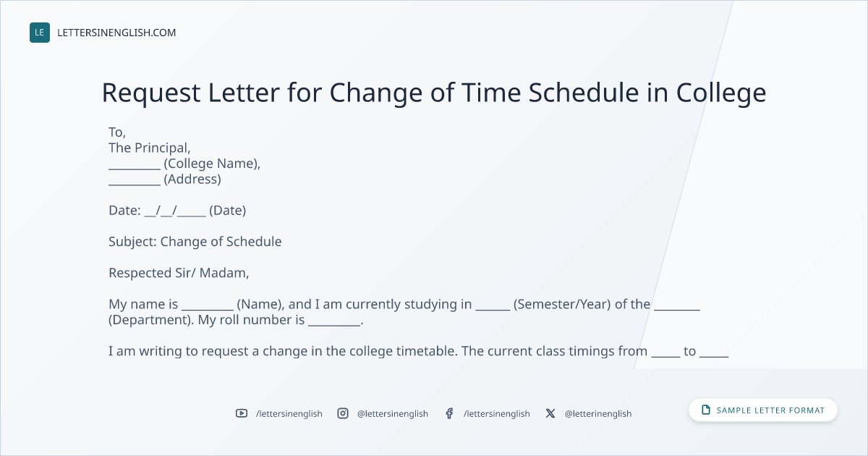Click the Instagram icon
This screenshot has height=456, width=868.
[x=343, y=413]
